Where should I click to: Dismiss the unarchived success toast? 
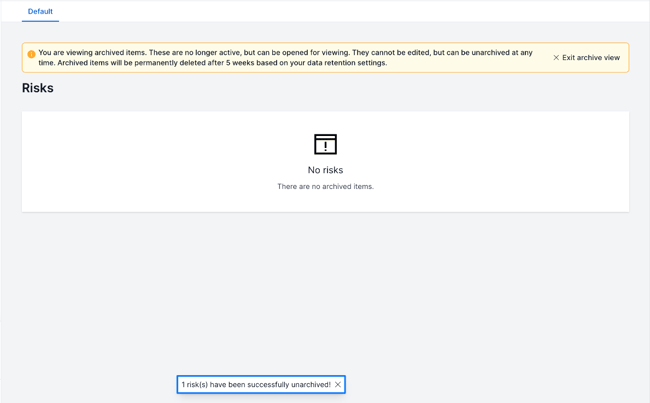pyautogui.click(x=338, y=385)
